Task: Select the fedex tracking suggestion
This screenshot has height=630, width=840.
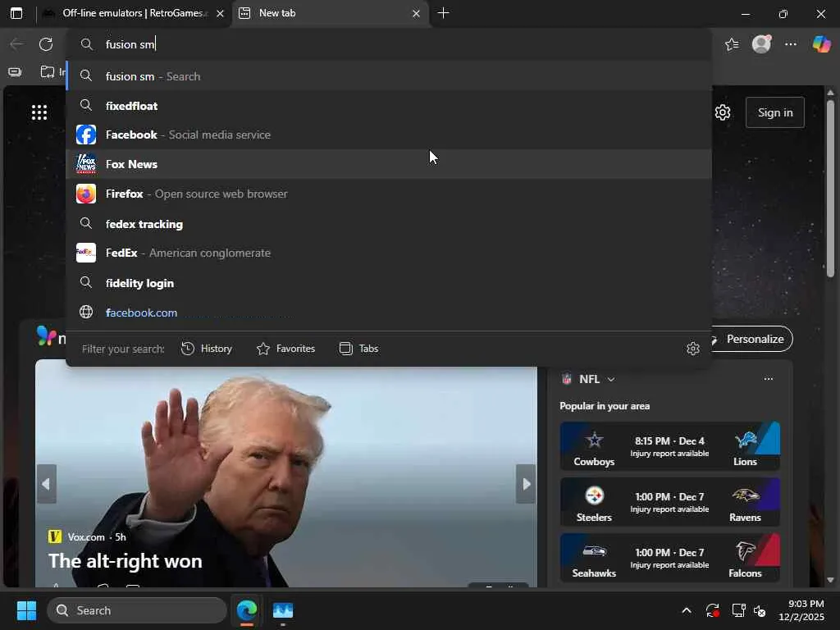Action: point(388,223)
